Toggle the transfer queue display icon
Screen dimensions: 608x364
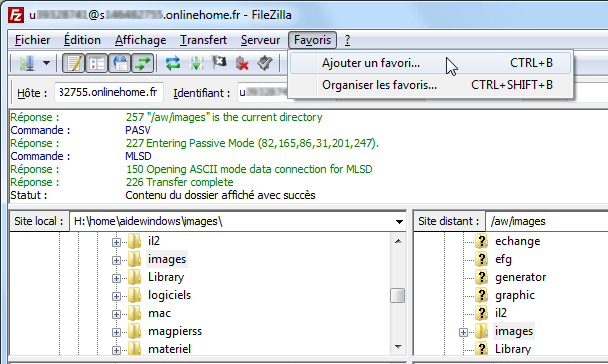click(x=143, y=63)
